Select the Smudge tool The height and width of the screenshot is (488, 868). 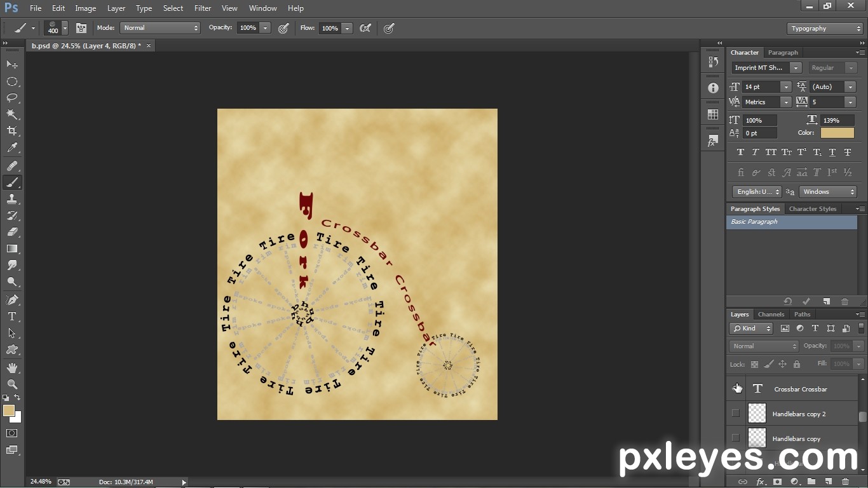12,265
